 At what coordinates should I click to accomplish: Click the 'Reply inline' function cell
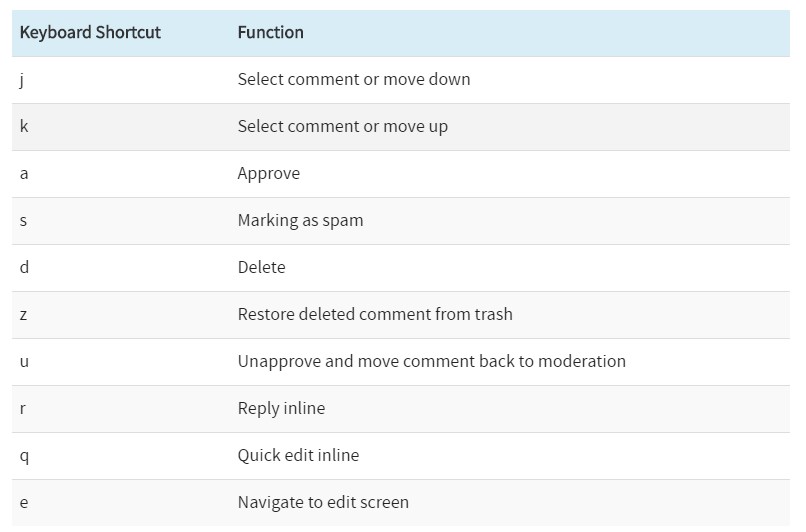[x=281, y=408]
